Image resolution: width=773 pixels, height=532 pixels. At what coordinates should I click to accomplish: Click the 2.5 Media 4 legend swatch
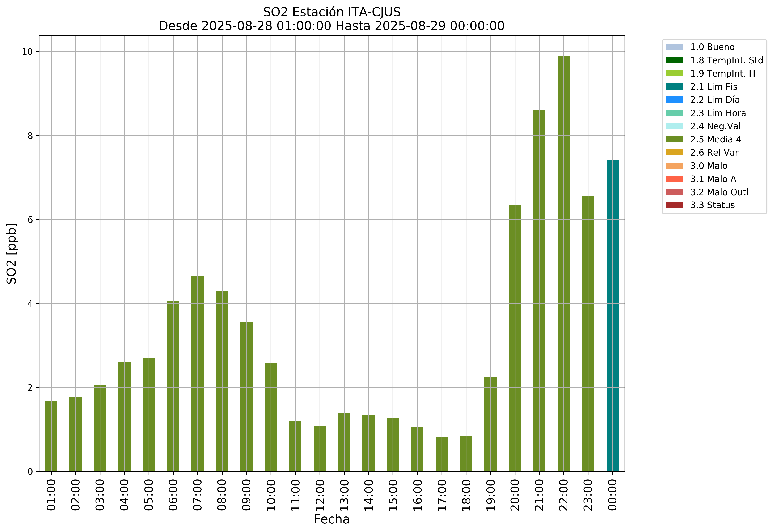[x=674, y=139]
